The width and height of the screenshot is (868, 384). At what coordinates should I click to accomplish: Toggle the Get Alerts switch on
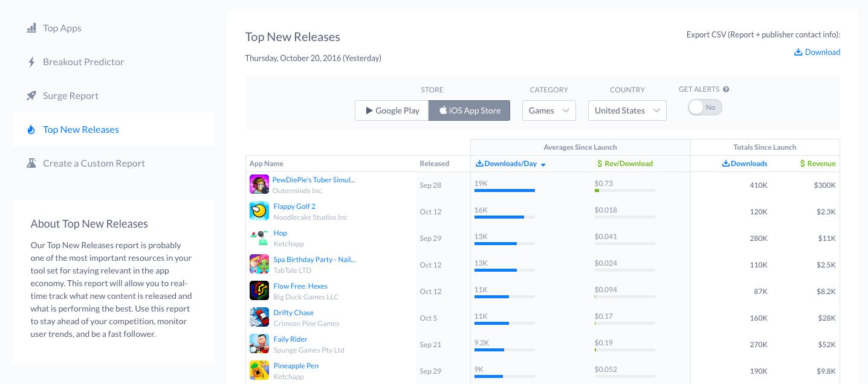[705, 107]
